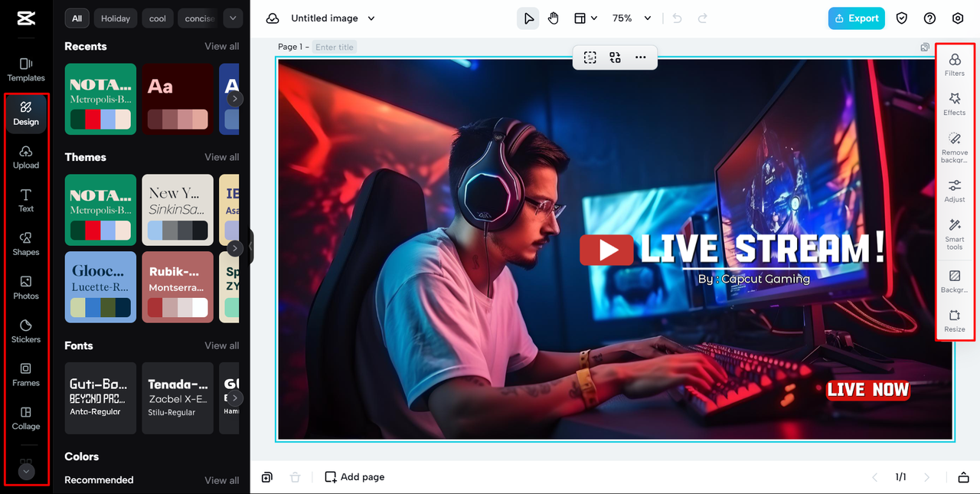Click Remove background tool
The width and height of the screenshot is (980, 494).
coord(955,147)
